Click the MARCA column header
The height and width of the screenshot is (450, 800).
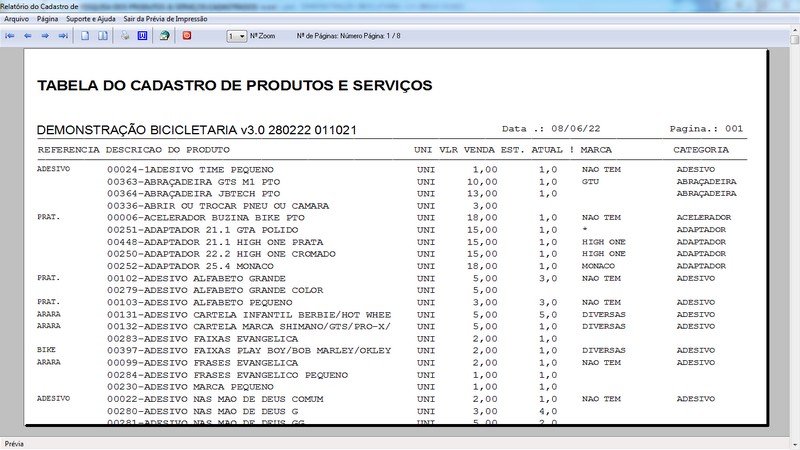point(596,150)
